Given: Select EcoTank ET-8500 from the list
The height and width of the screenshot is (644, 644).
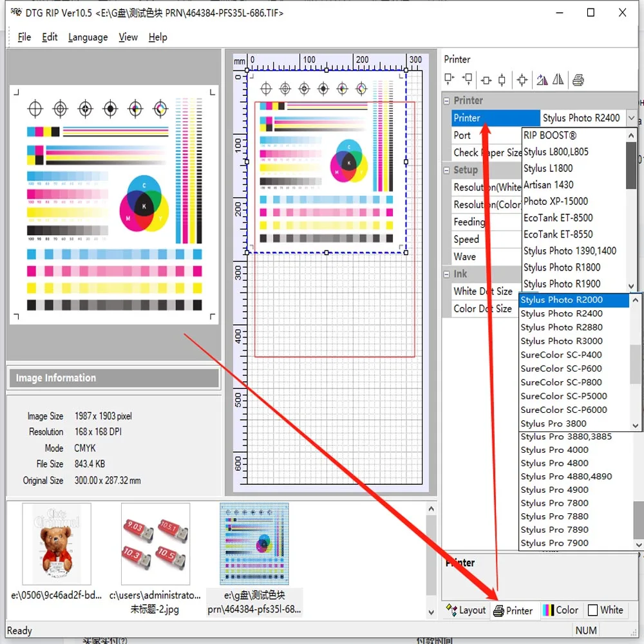Looking at the screenshot, I should point(574,218).
